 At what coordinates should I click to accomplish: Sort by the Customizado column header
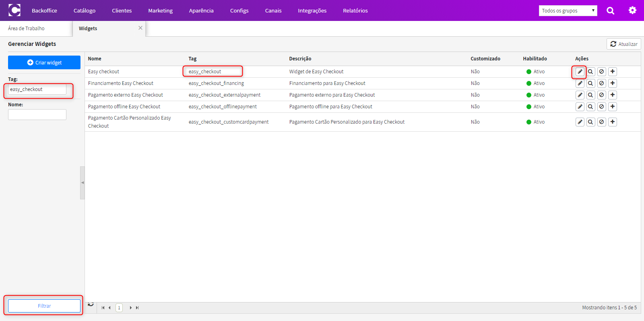(x=485, y=59)
